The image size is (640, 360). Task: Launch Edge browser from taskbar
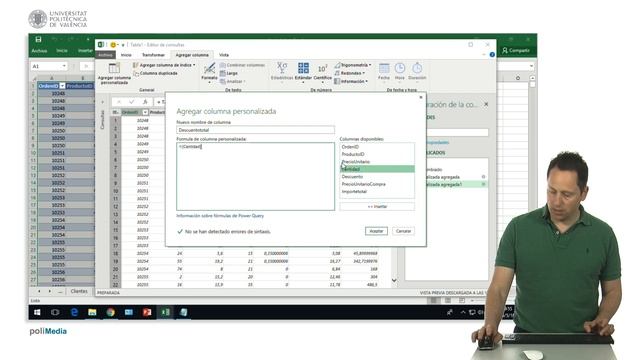click(74, 312)
